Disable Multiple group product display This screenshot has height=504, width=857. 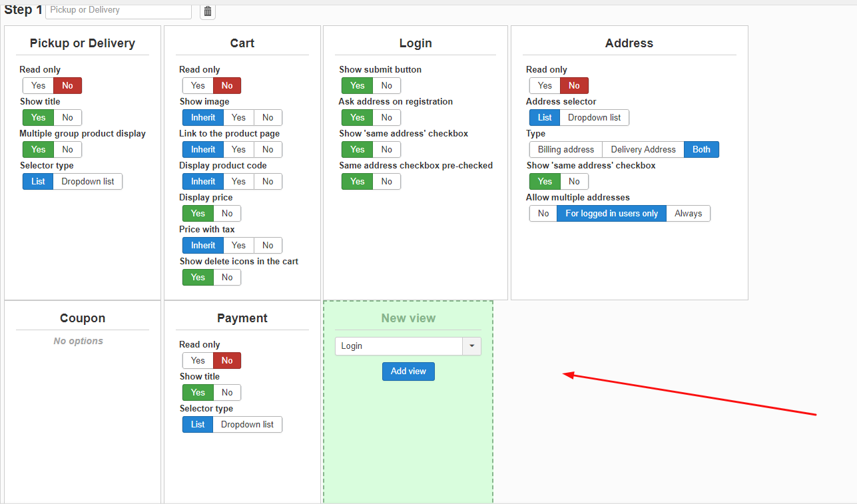point(68,149)
